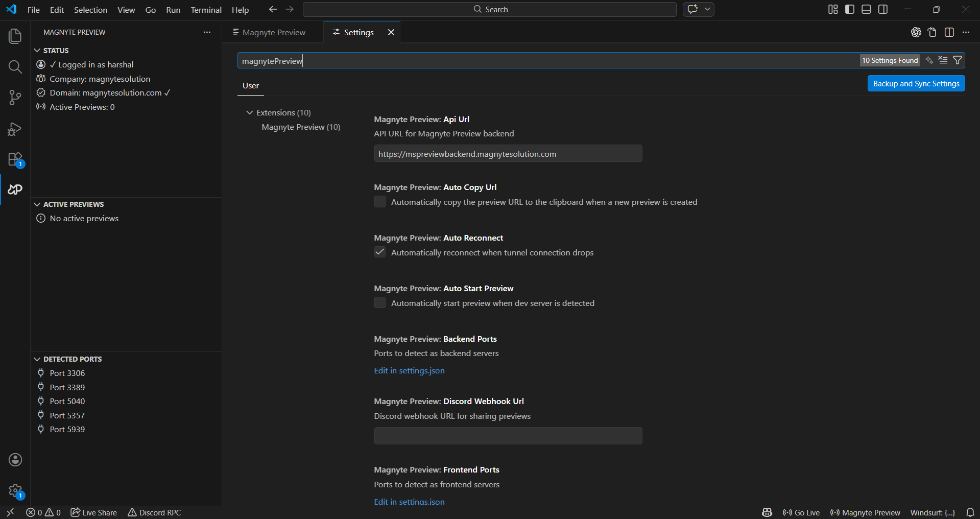Open the Extensions view with badge

pyautogui.click(x=15, y=159)
